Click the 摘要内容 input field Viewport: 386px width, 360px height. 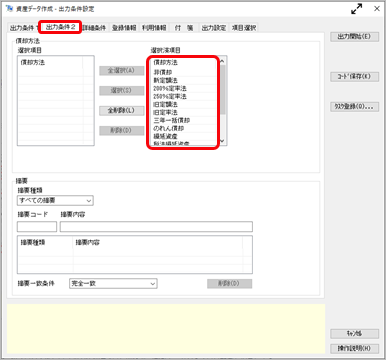click(156, 227)
